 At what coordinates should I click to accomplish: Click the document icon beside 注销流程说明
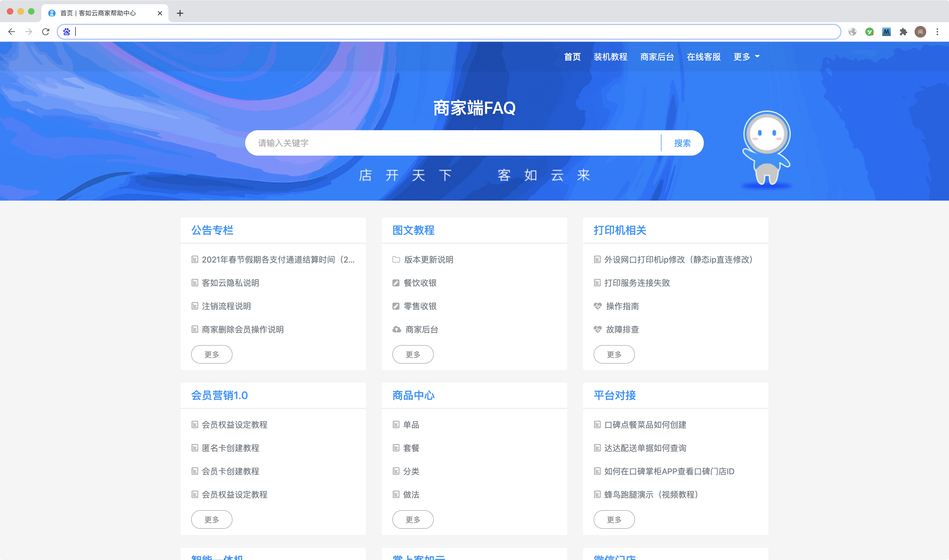pos(195,306)
